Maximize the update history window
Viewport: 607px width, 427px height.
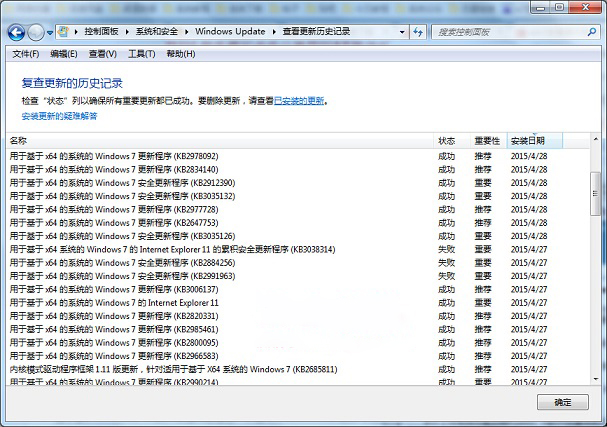(x=560, y=7)
